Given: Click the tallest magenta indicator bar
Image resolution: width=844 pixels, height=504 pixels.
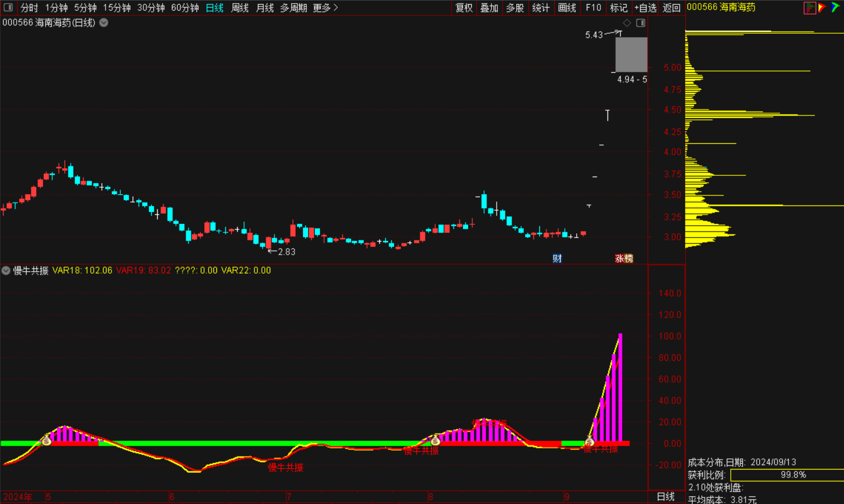Looking at the screenshot, I should pyautogui.click(x=620, y=388).
